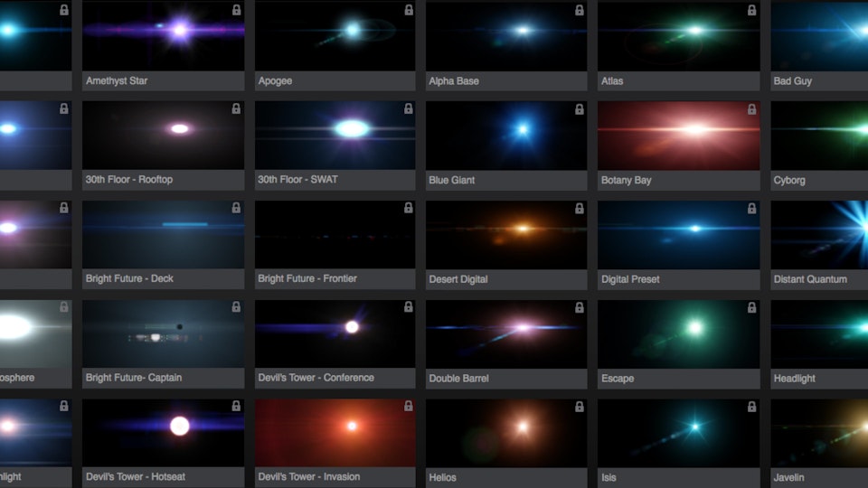Pick the Bright Future - Deck preset thumbnail

[163, 234]
